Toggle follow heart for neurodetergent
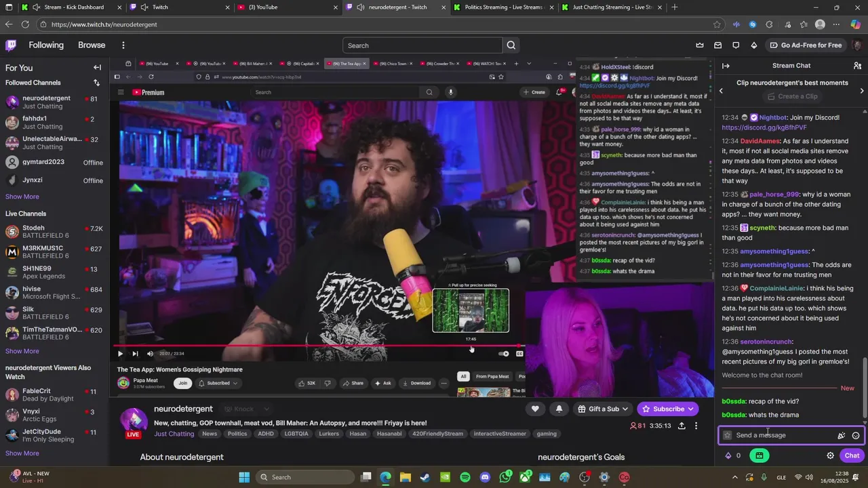868x488 pixels. tap(535, 409)
